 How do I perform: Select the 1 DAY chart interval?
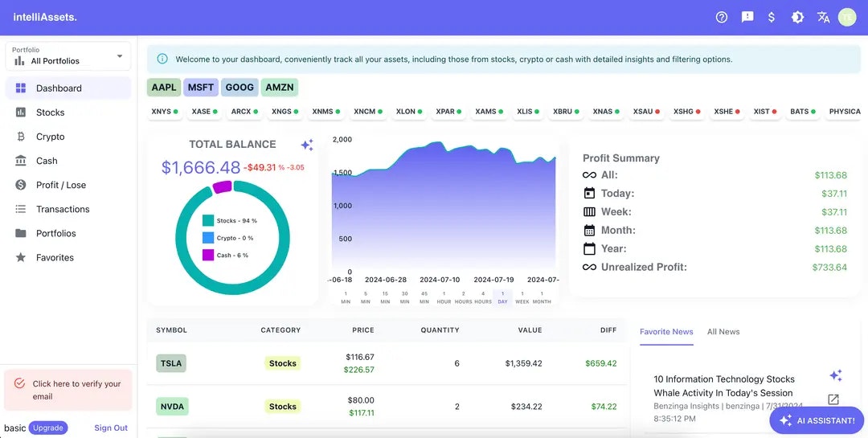coord(502,297)
